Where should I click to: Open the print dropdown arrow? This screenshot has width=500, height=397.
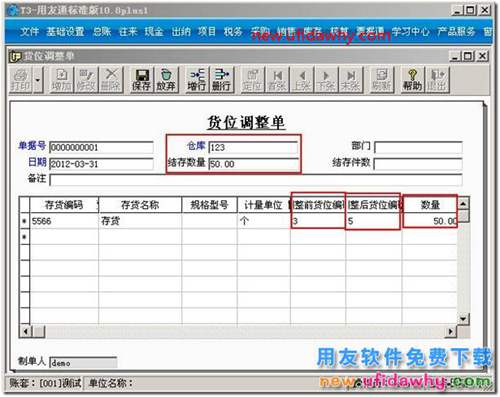click(x=38, y=80)
